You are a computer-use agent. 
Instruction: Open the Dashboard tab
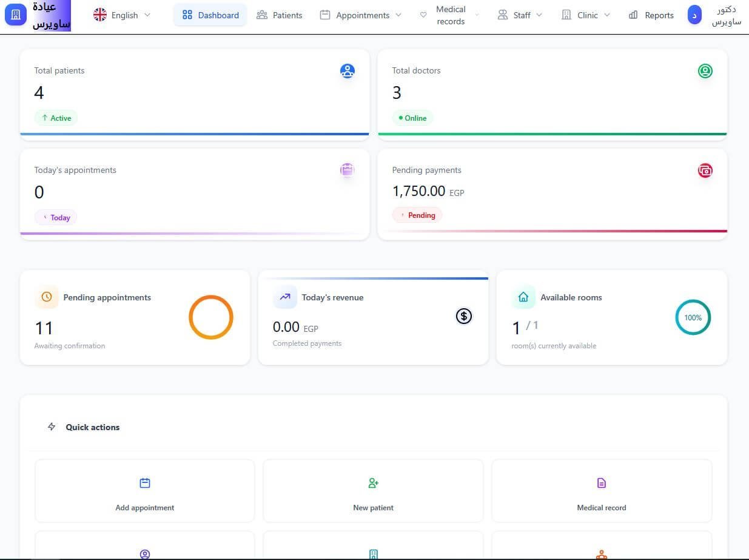210,15
